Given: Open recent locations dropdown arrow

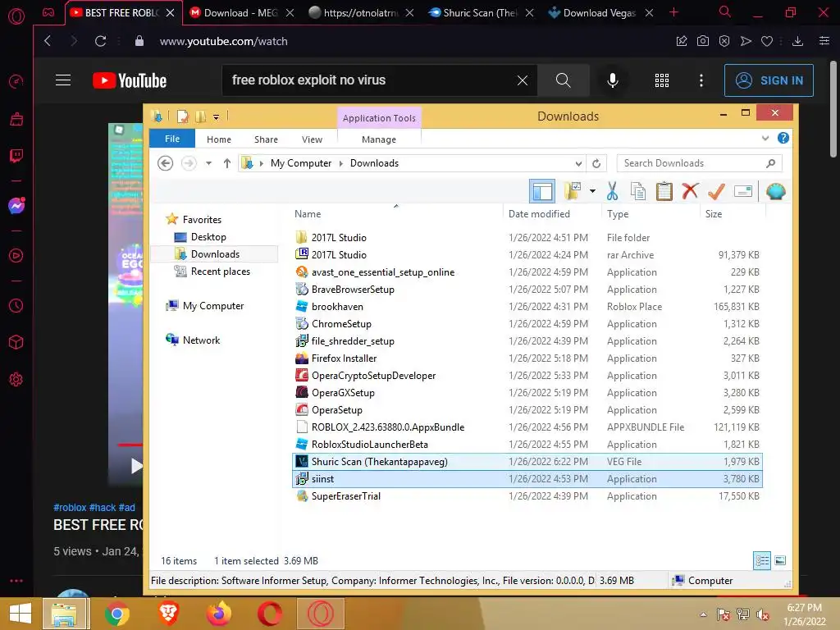Looking at the screenshot, I should click(208, 163).
